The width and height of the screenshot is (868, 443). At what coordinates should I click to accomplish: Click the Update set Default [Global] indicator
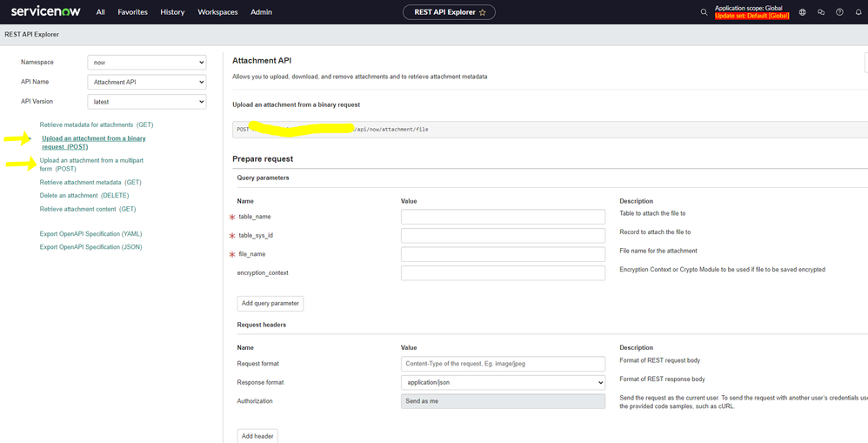click(x=751, y=16)
